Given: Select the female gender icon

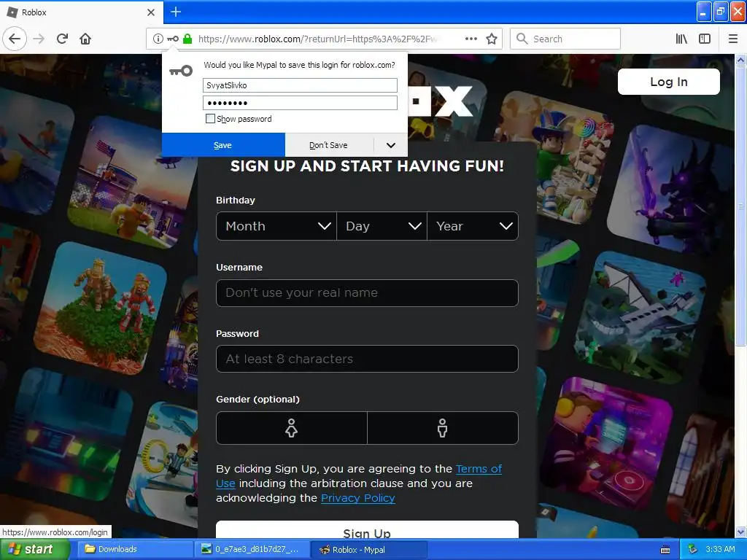Looking at the screenshot, I should [292, 428].
